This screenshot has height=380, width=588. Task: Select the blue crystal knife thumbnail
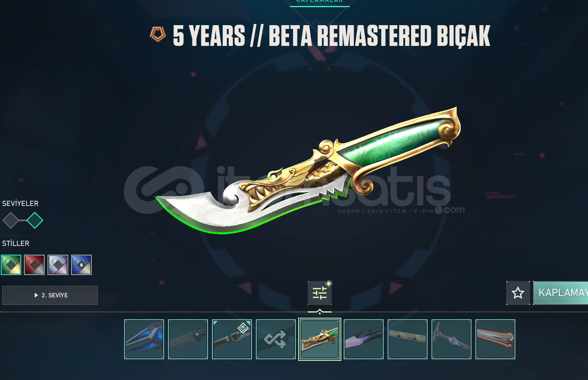tap(144, 339)
